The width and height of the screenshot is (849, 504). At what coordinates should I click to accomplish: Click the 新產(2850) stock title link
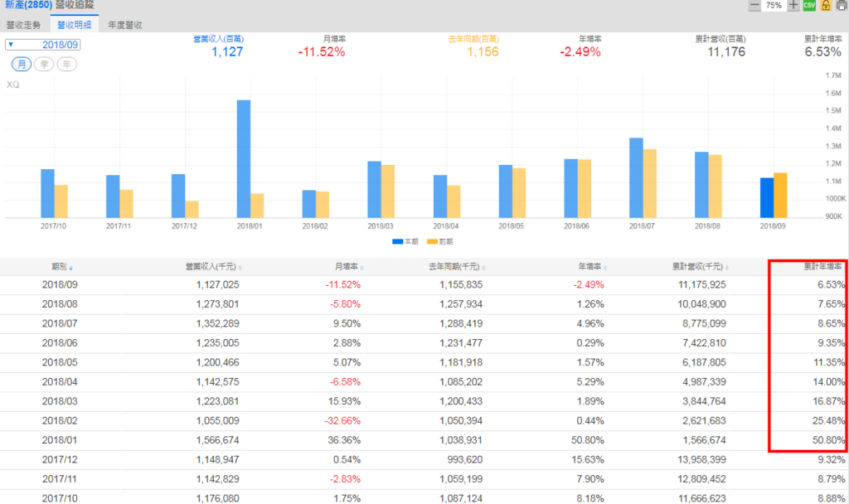(29, 5)
